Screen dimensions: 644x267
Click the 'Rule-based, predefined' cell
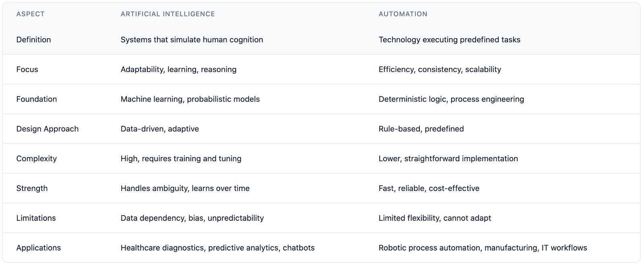(421, 129)
